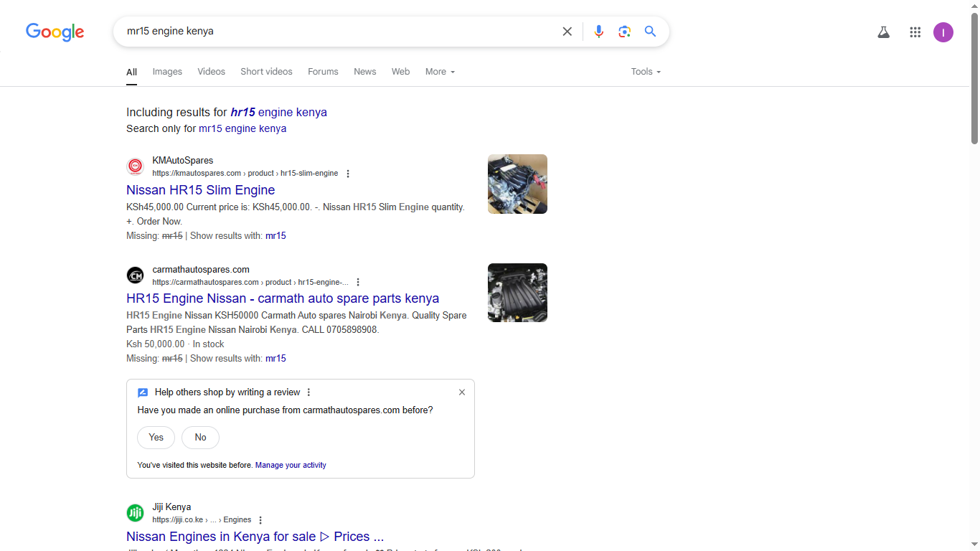Open the Google account profile avatar
Viewport: 980px width, 551px height.
click(x=943, y=32)
